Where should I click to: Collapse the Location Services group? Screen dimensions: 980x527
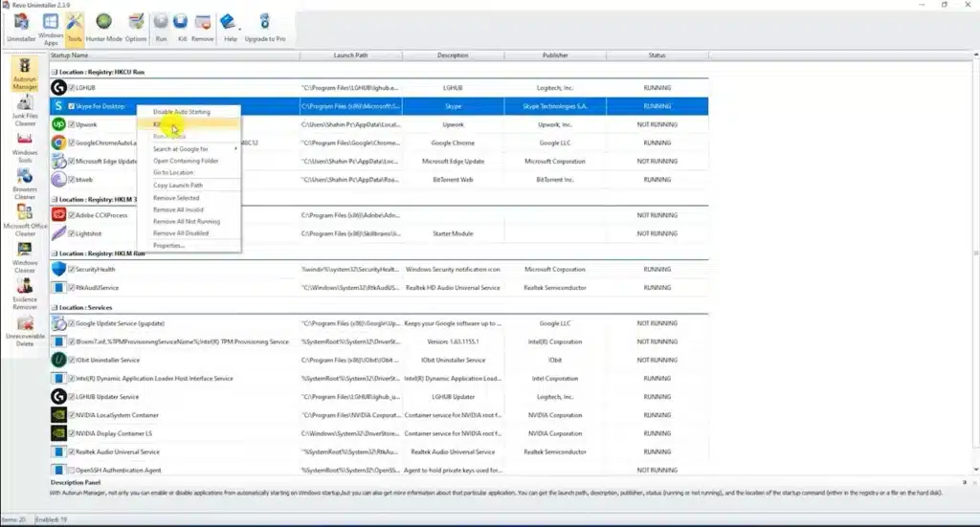55,308
